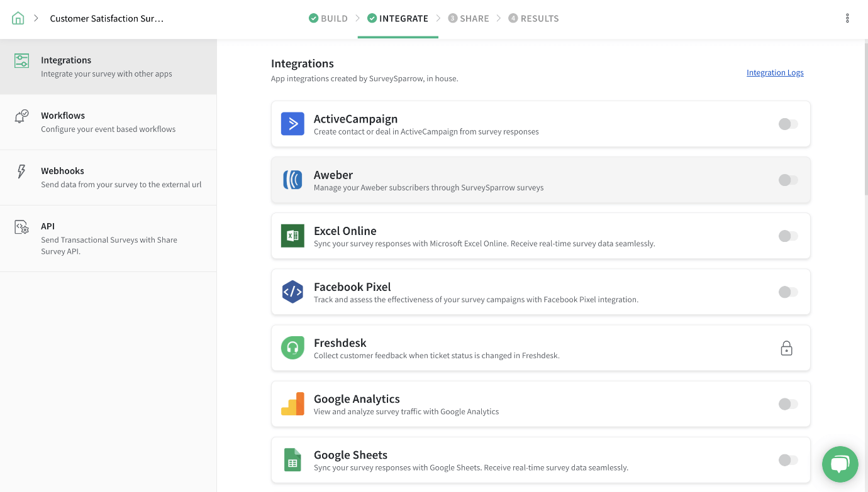
Task: Click the Webhooks lightning bolt icon
Action: tap(21, 172)
